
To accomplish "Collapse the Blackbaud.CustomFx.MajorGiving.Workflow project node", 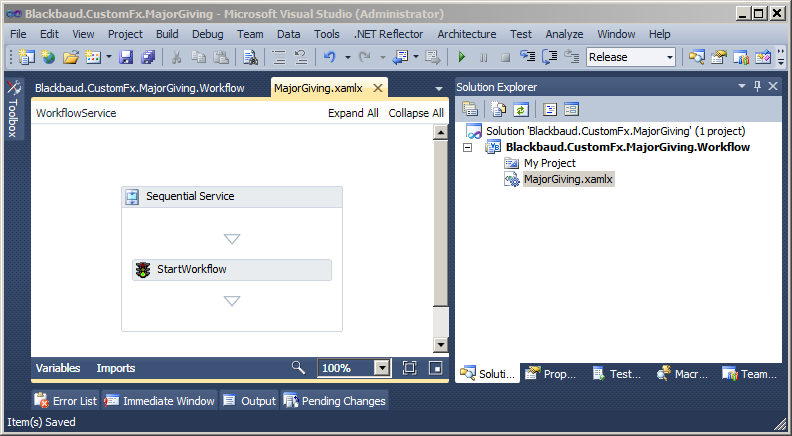I will click(468, 147).
